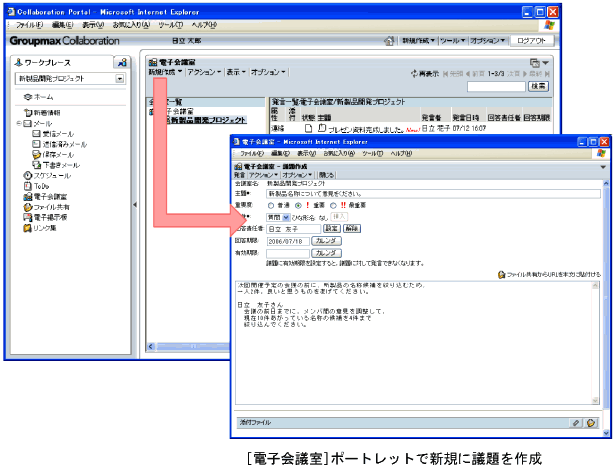Click the 最終 last-page arrow in the pager
This screenshot has height=474, width=614.
pos(547,74)
